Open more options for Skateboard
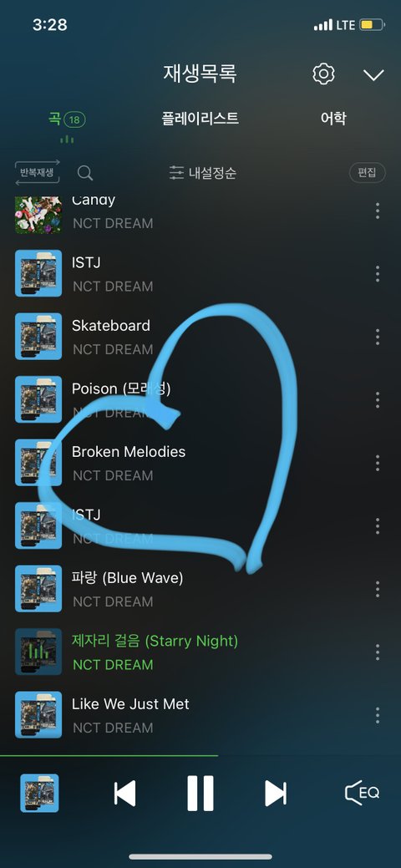Image resolution: width=401 pixels, height=868 pixels. (377, 337)
